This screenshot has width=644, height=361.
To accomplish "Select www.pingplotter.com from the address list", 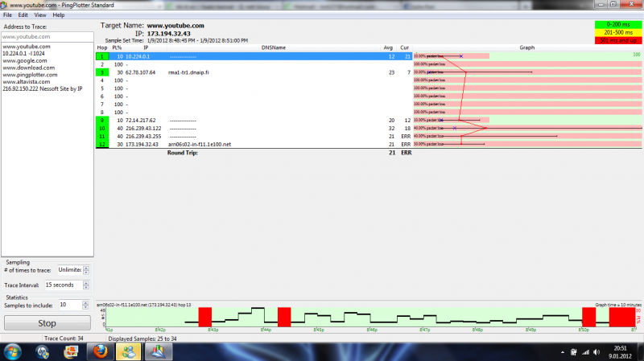I will coord(29,75).
